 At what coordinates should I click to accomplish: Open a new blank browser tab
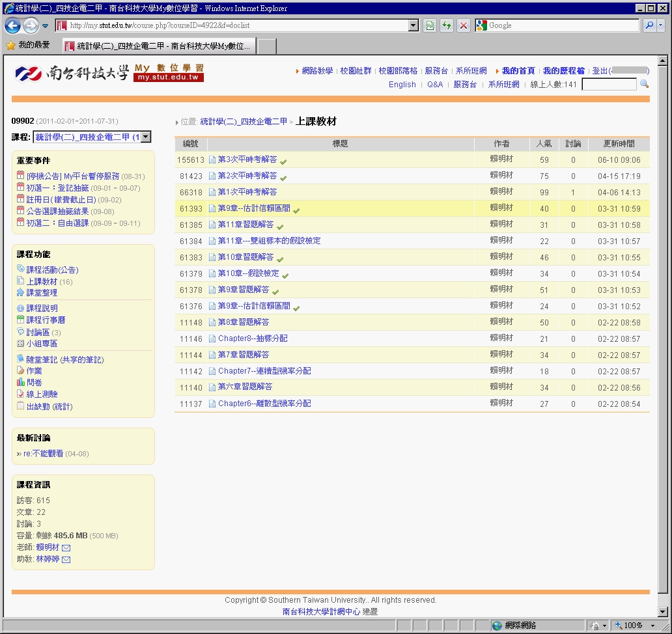tap(266, 46)
